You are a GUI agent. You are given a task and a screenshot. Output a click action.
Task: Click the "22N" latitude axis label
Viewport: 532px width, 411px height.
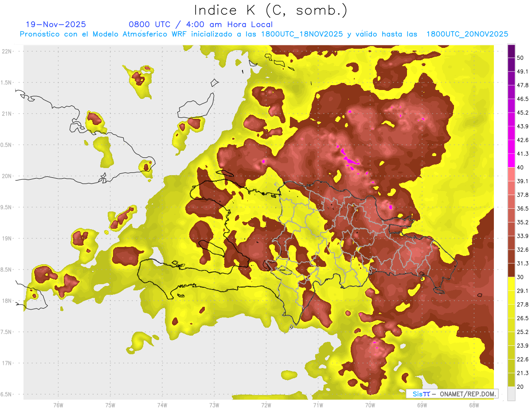pyautogui.click(x=8, y=51)
